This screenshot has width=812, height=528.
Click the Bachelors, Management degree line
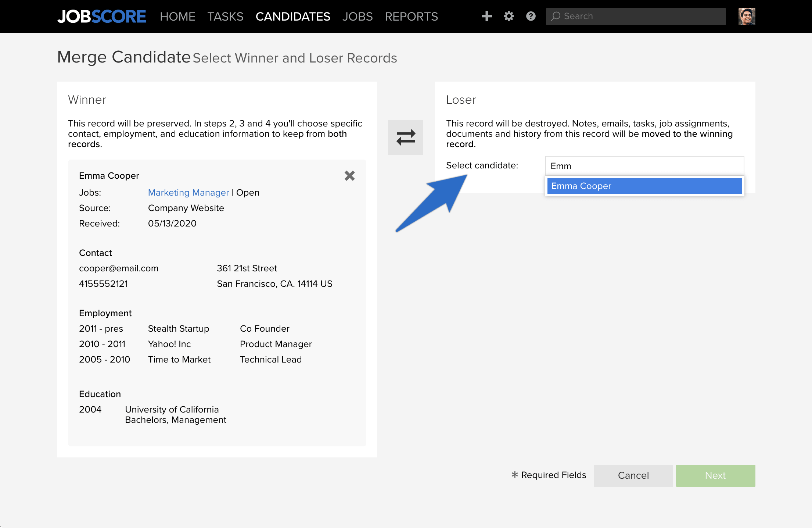point(176,420)
